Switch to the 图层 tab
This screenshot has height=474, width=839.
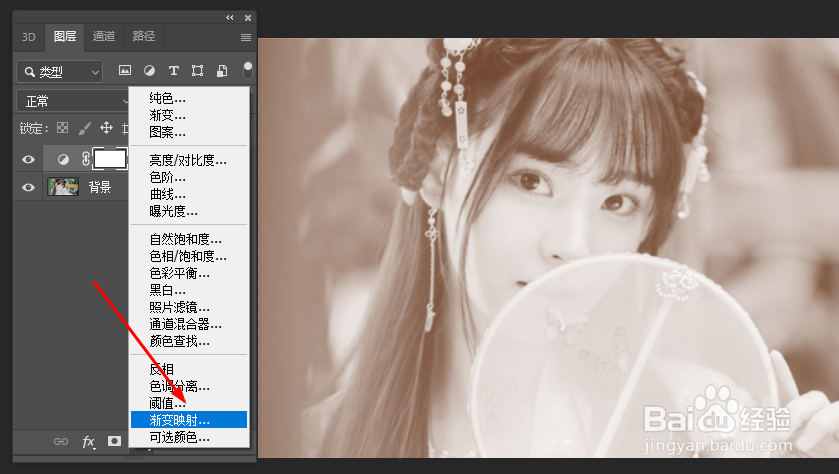pyautogui.click(x=65, y=36)
